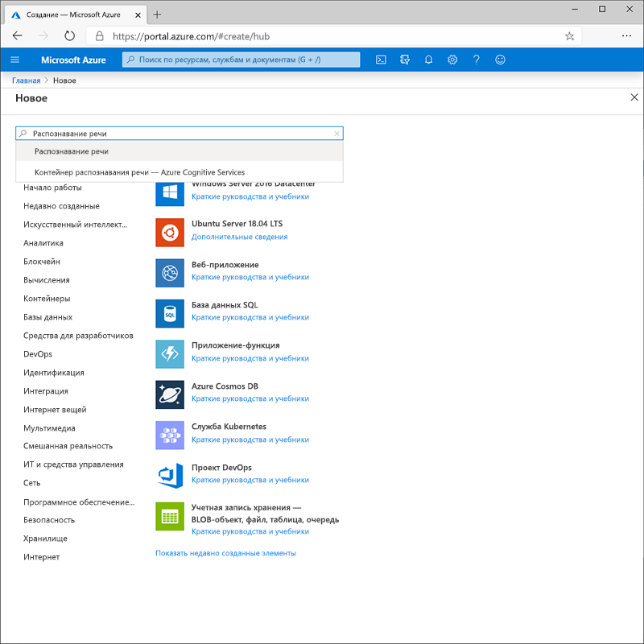
Task: Click the Azure Cosmos DB planet icon
Action: pyautogui.click(x=170, y=394)
